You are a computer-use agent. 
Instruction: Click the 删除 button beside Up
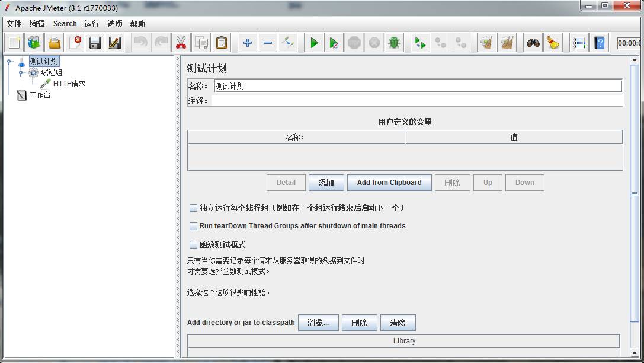452,183
